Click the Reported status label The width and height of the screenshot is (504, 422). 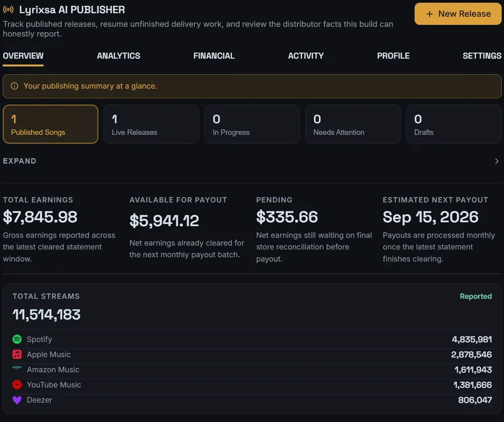click(x=475, y=297)
